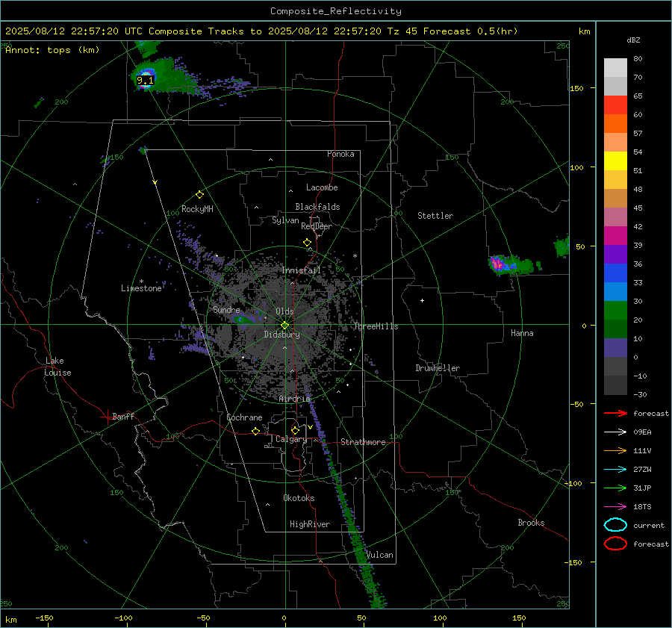Screen dimensions: 672x628
Task: Click the RockyMH label
Action: tap(197, 209)
